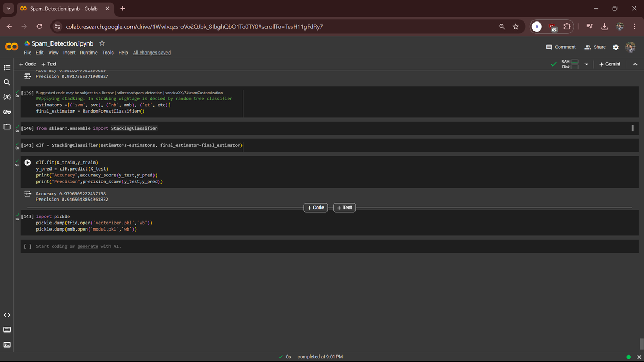Open browser media control icon

point(588,27)
